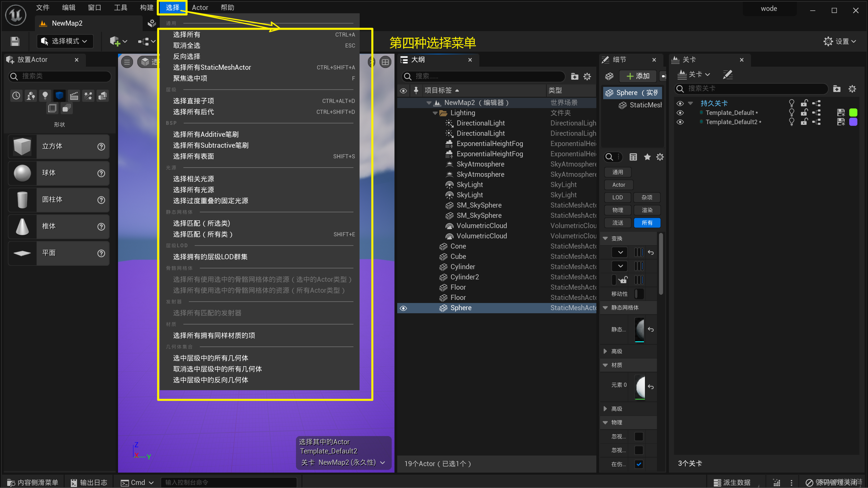Select 选择所有StaticMeshActor option
868x488 pixels.
point(212,67)
